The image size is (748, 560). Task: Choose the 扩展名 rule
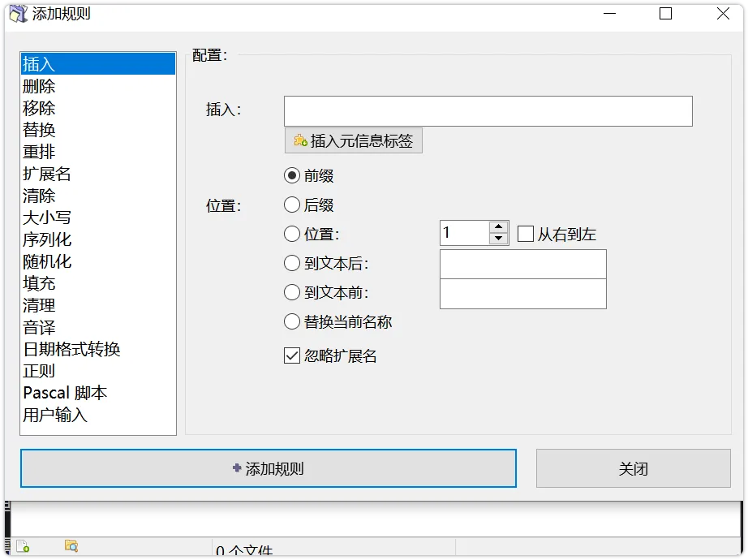(98, 174)
